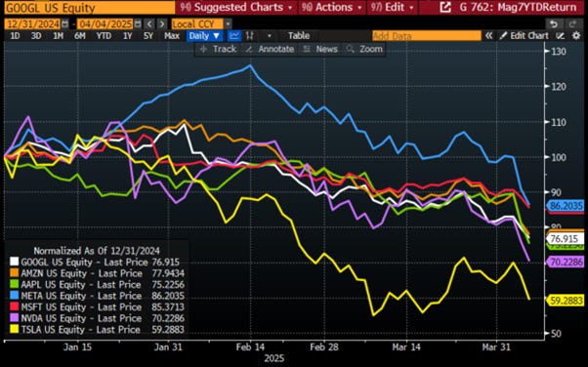Open the Daily periodicity dropdown

[204, 36]
